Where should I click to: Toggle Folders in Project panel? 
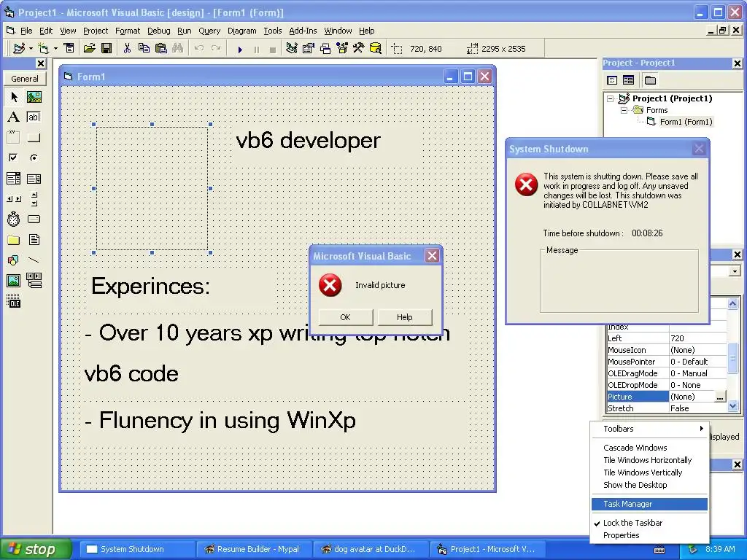(650, 80)
